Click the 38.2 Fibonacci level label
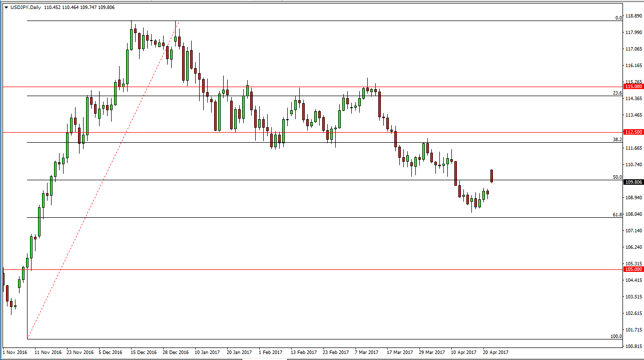Viewport: 644px width, 360px height. [x=617, y=140]
